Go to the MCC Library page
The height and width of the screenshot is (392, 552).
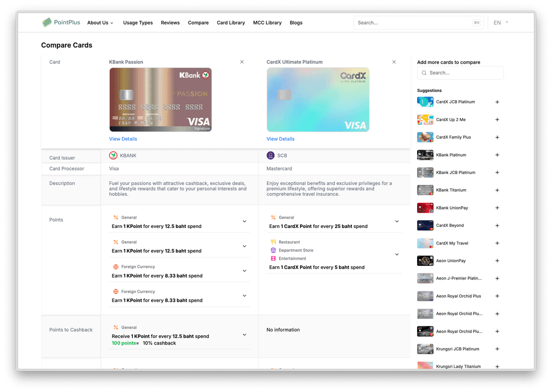click(267, 22)
